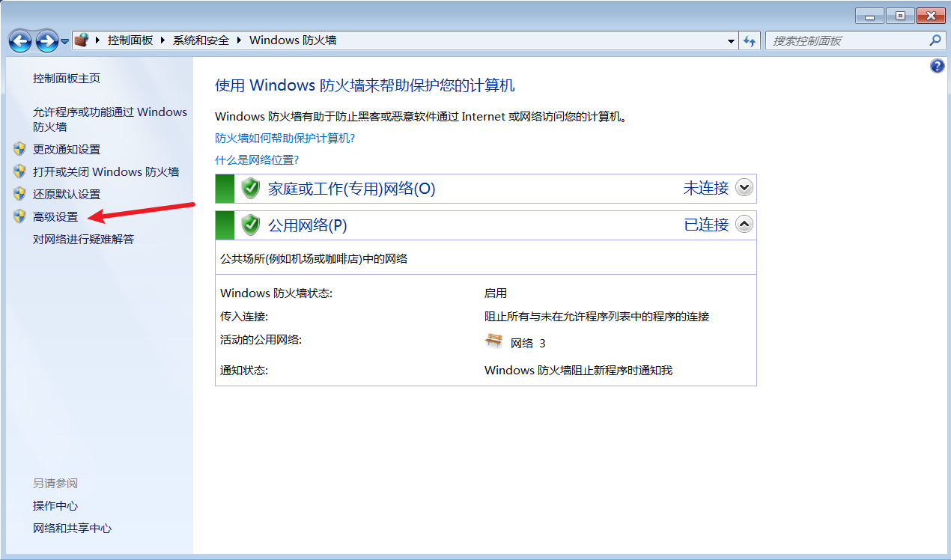The width and height of the screenshot is (951, 560).
Task: Click the 未连接 status text
Action: click(705, 188)
